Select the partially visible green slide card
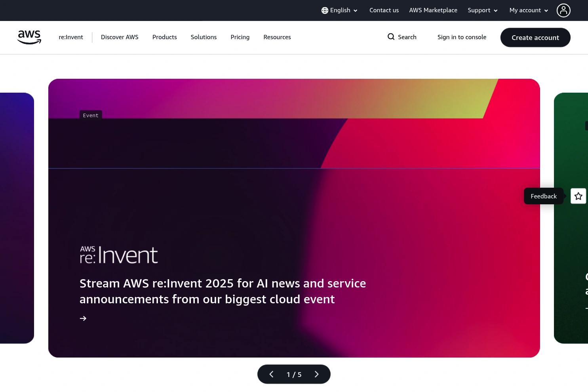Viewport: 588px width, 392px height. [x=571, y=218]
